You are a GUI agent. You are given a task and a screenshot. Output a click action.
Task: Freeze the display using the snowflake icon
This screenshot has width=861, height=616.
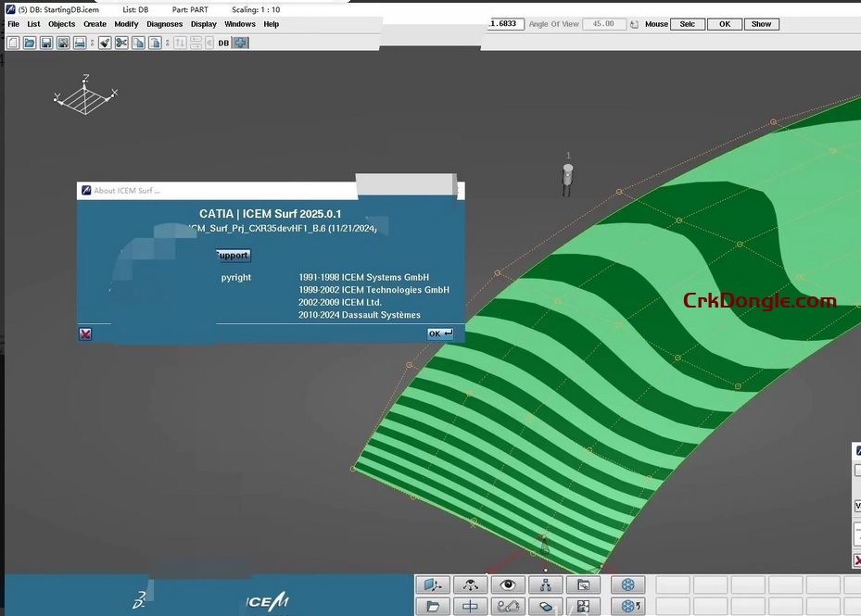(x=627, y=585)
